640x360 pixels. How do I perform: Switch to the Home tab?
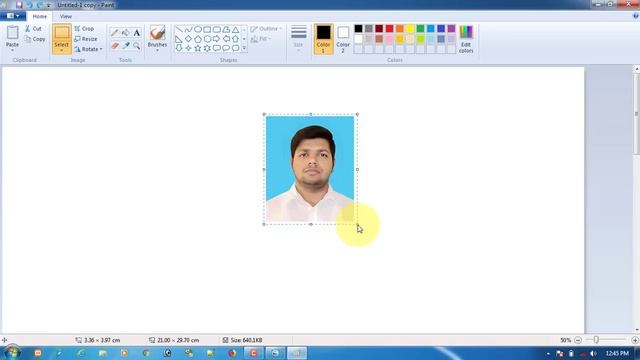pyautogui.click(x=40, y=16)
